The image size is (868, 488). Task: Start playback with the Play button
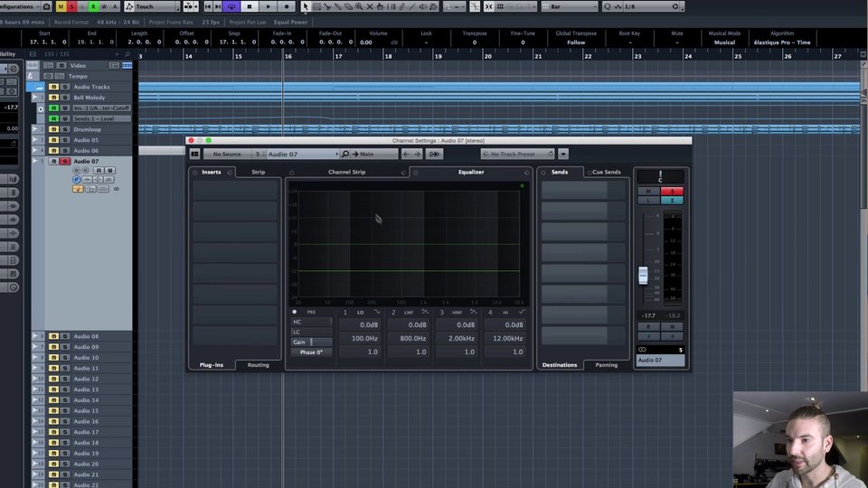pos(268,6)
